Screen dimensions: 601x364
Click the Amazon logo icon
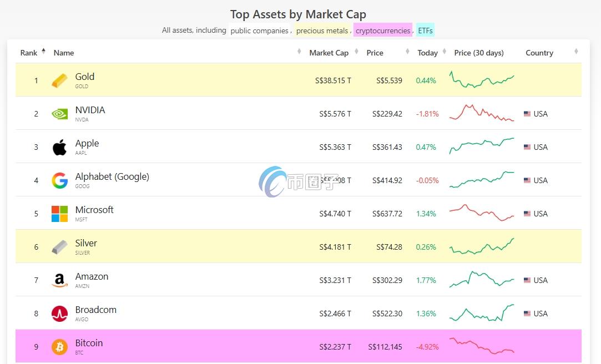coord(59,280)
